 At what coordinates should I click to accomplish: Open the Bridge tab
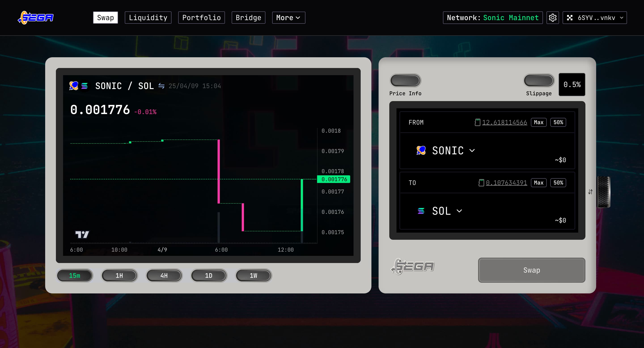(248, 18)
